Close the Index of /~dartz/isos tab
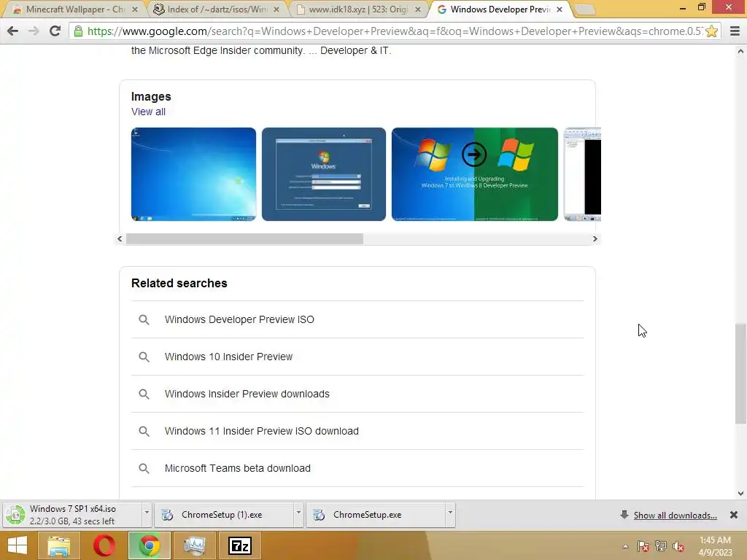 [x=276, y=9]
